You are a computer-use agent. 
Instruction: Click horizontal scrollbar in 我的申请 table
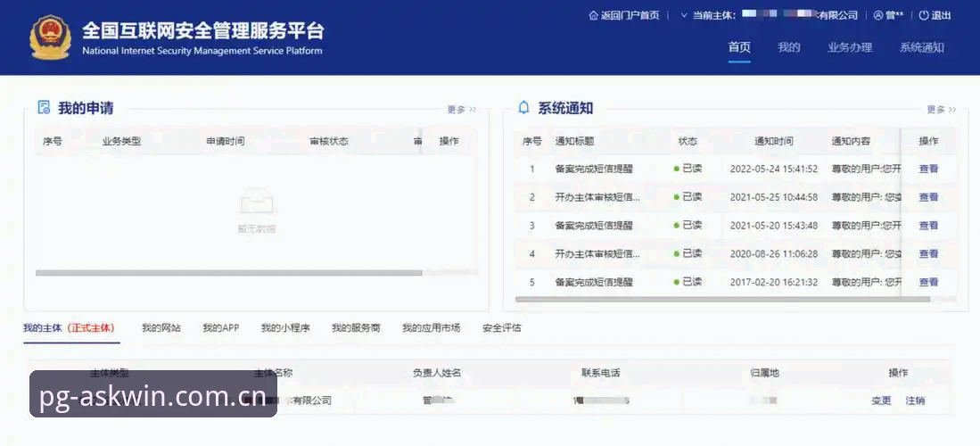point(229,273)
